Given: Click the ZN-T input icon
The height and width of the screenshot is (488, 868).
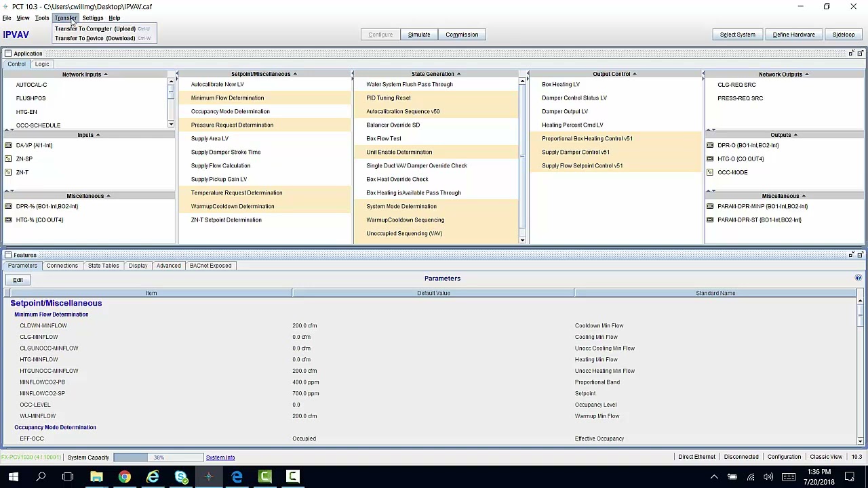Looking at the screenshot, I should point(8,172).
